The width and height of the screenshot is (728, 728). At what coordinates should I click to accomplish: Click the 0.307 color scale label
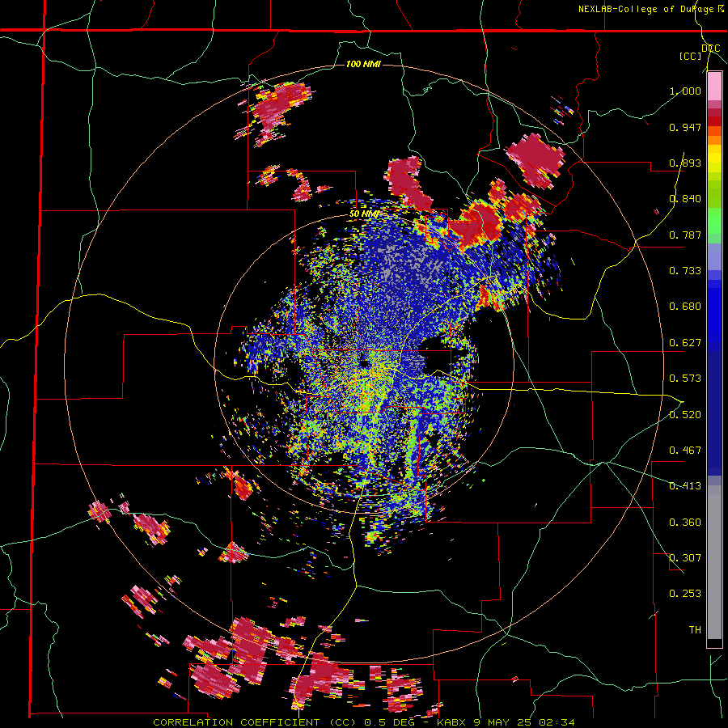pyautogui.click(x=685, y=558)
